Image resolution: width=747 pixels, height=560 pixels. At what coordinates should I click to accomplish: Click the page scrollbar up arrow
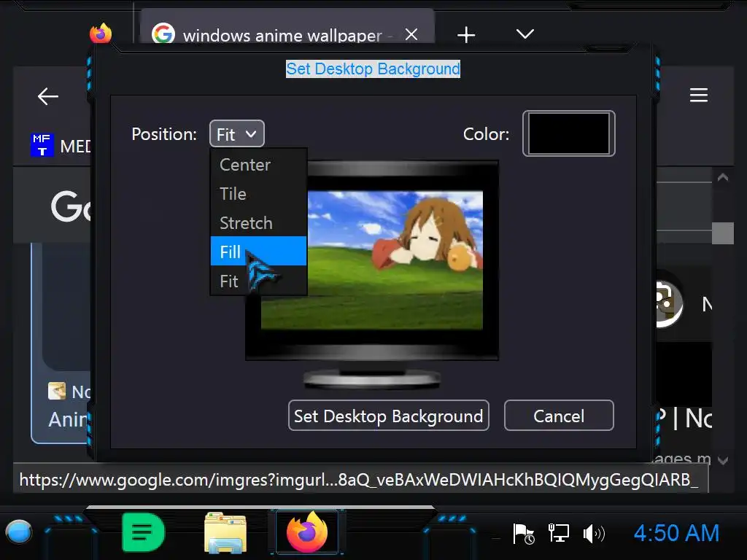(x=723, y=178)
